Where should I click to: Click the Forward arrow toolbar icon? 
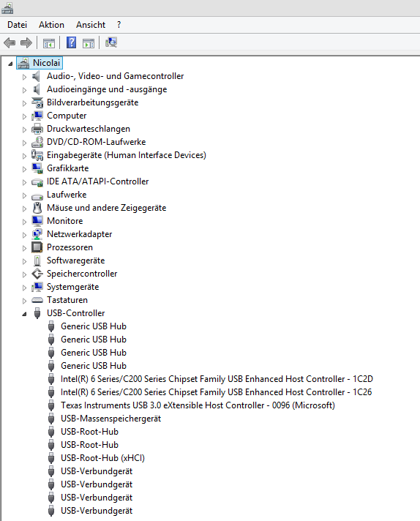click(x=26, y=43)
